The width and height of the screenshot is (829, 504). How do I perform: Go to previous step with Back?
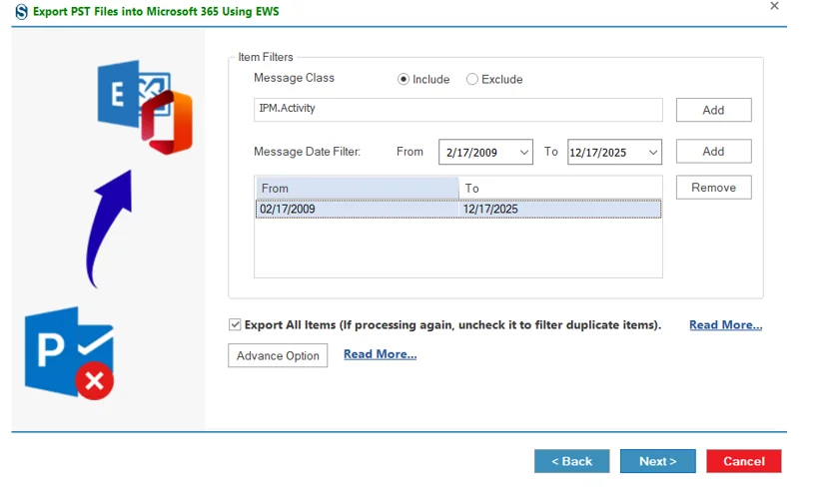571,461
